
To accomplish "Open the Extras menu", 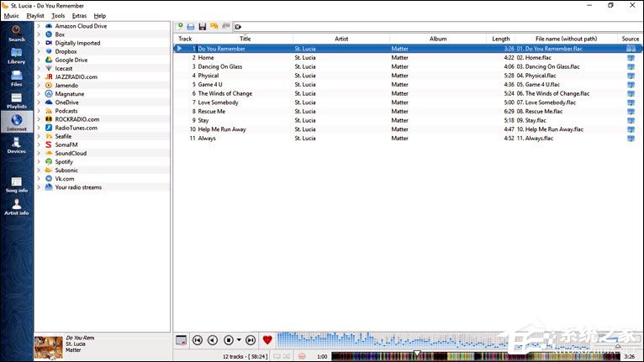I will click(x=79, y=15).
